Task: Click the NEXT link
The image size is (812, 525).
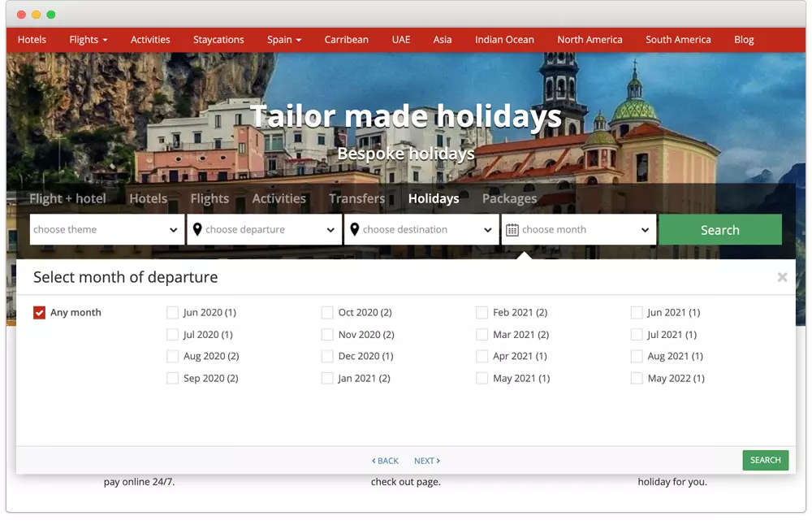Action: [x=426, y=460]
